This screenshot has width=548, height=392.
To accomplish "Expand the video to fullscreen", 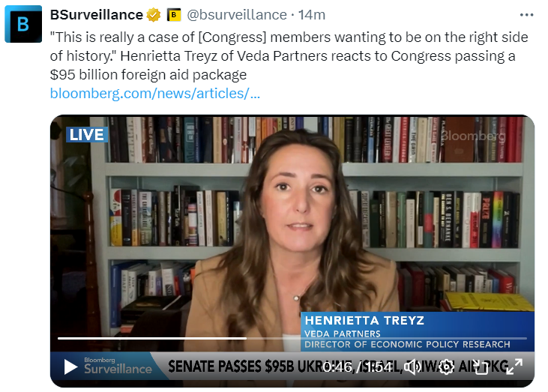I will 514,367.
